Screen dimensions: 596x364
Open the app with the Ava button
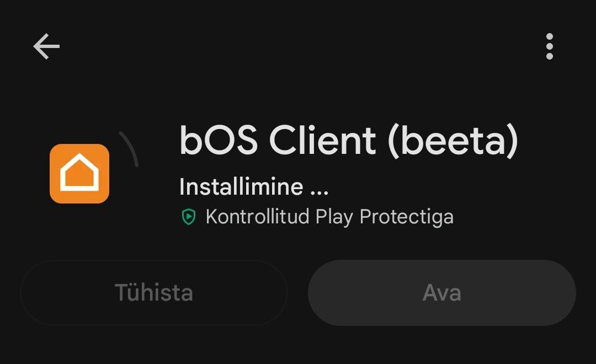click(x=441, y=292)
